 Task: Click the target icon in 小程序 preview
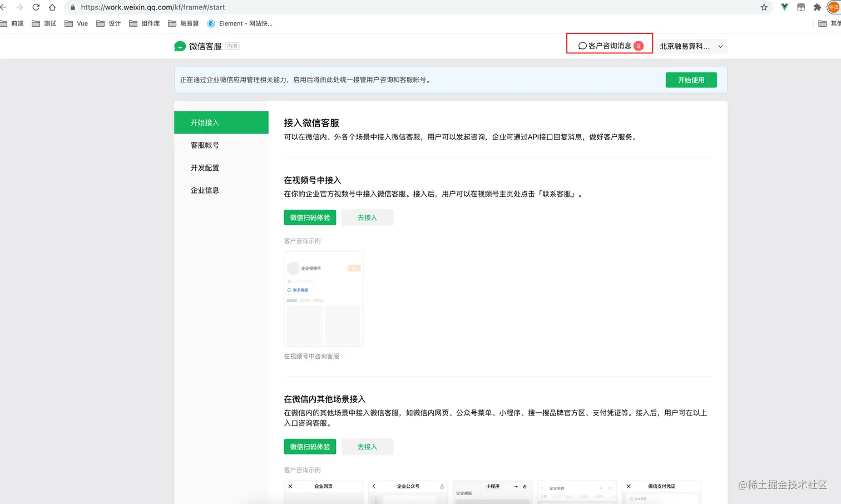[525, 486]
